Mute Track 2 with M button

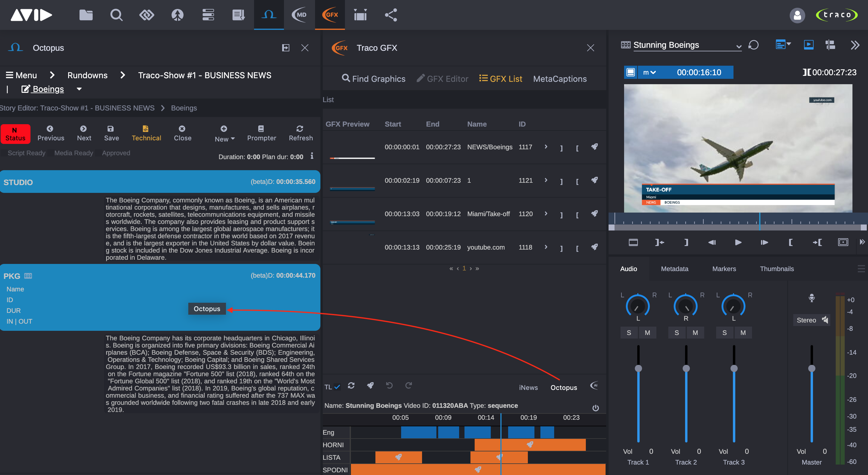point(695,333)
